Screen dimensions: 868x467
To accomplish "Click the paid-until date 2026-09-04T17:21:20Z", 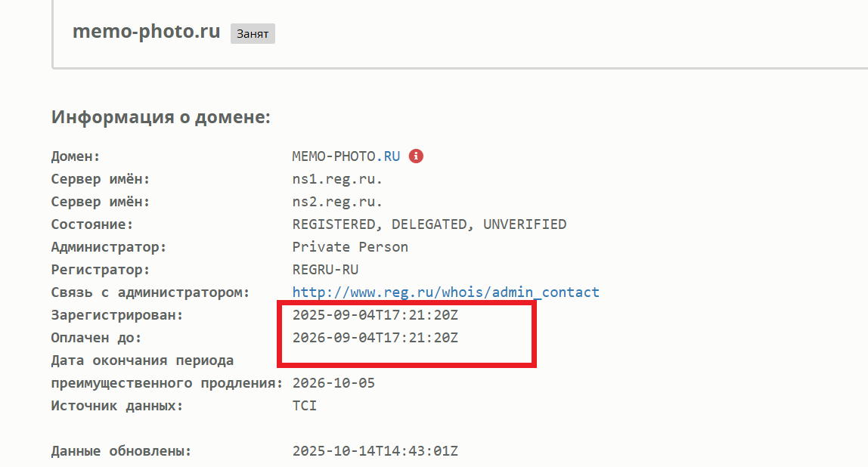I will [375, 338].
